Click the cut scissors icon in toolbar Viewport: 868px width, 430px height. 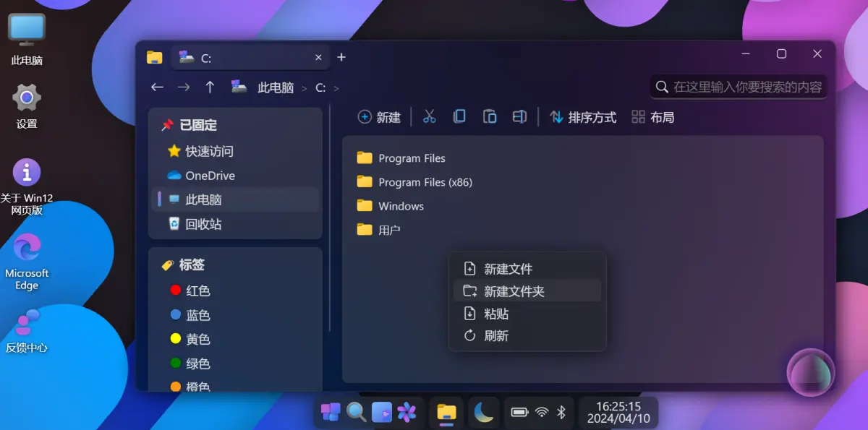(430, 116)
